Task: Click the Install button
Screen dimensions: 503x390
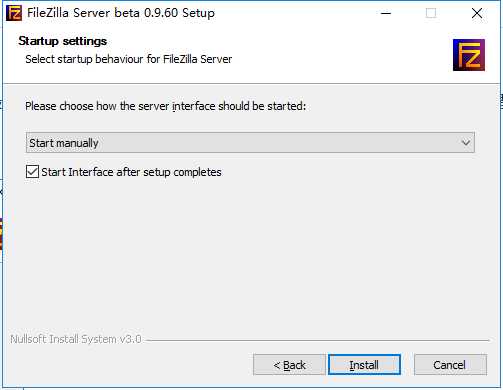Action: pyautogui.click(x=364, y=365)
